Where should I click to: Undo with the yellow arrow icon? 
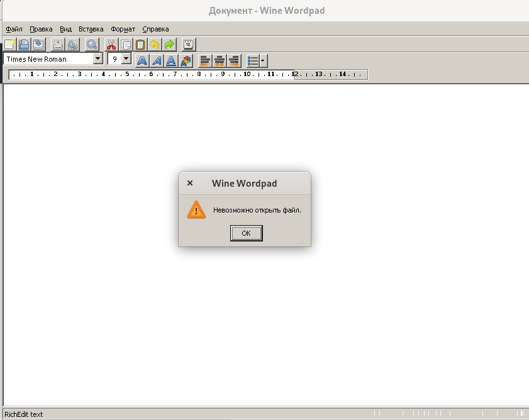tap(155, 44)
